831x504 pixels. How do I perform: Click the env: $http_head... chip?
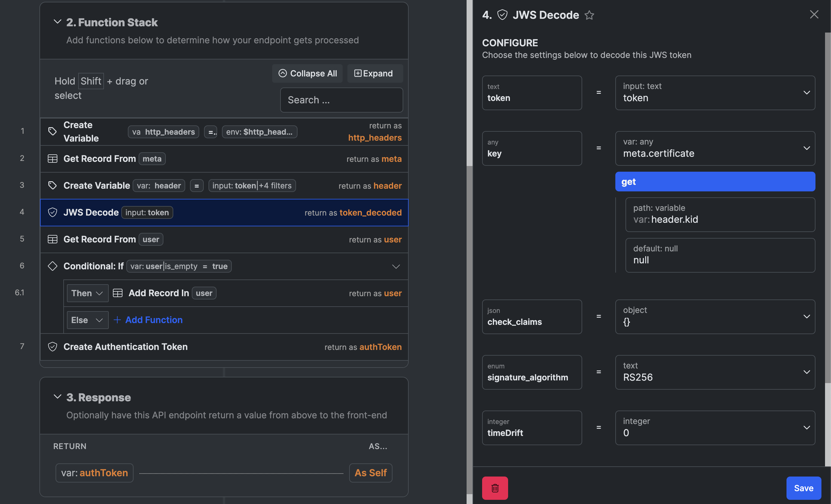tap(259, 132)
